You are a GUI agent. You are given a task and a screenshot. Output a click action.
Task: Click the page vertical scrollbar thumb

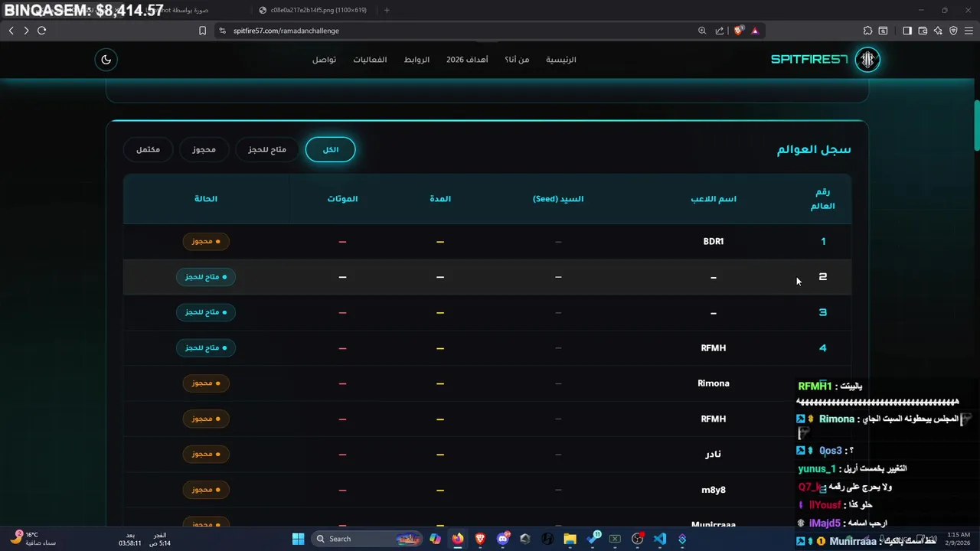pyautogui.click(x=976, y=126)
